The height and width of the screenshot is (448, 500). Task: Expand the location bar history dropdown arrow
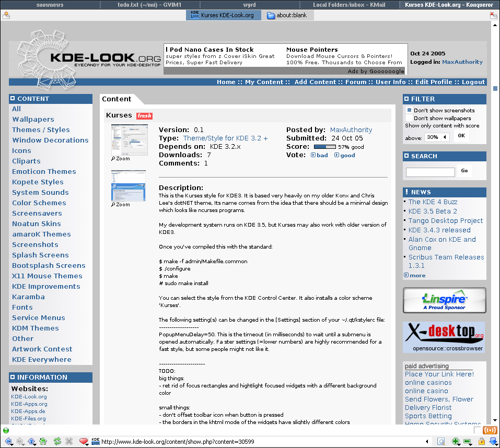pyautogui.click(x=427, y=442)
